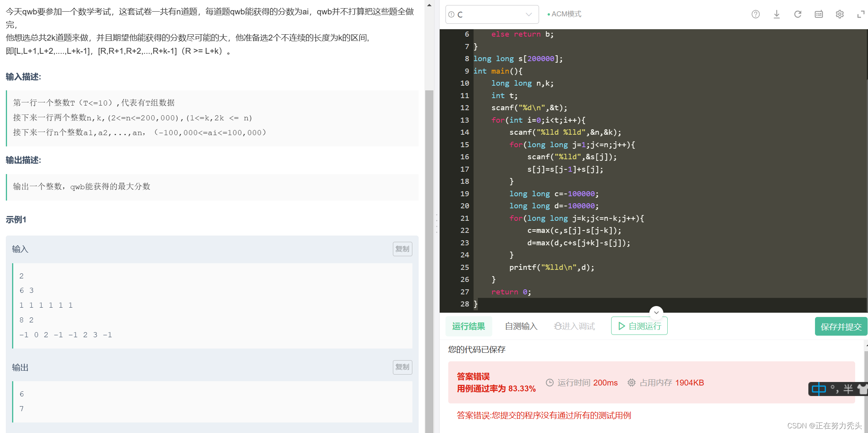Click the info icon beside language C
The height and width of the screenshot is (433, 868).
[x=451, y=14]
